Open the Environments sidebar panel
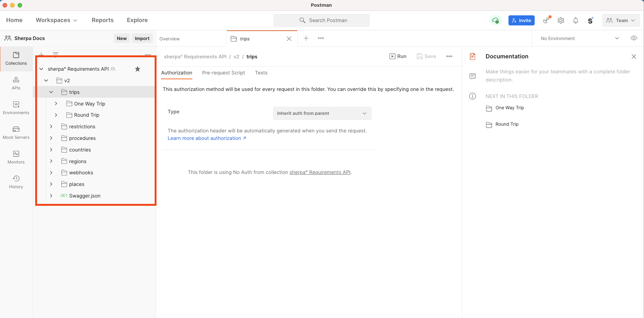Viewport: 644px width, 318px height. (x=16, y=108)
